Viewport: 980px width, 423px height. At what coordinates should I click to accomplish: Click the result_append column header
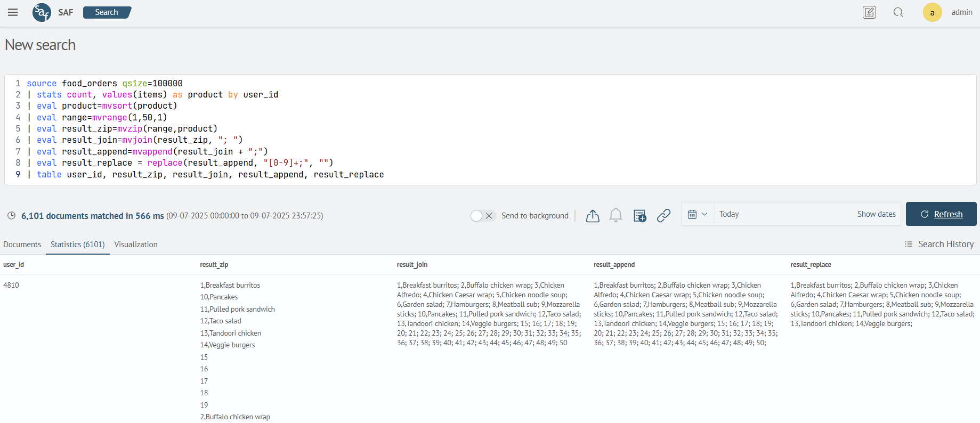click(614, 265)
